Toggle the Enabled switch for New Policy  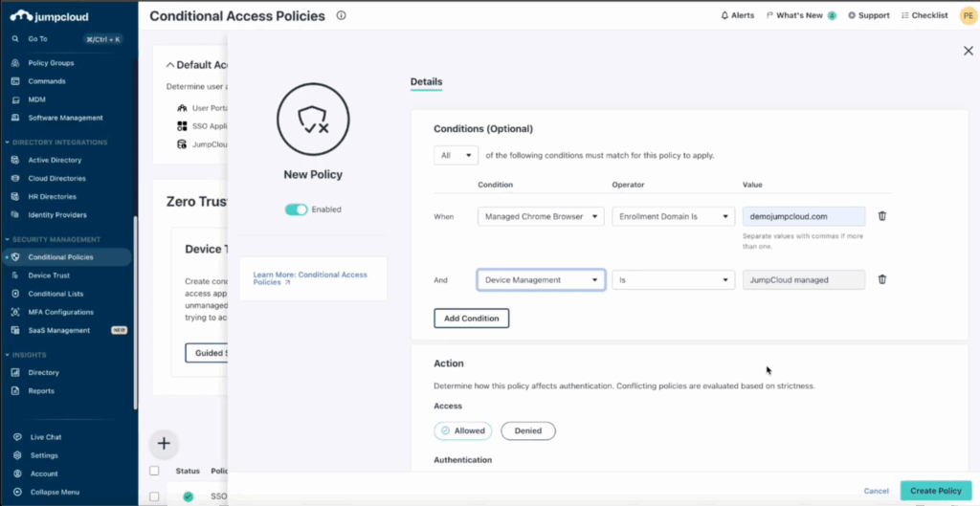(297, 209)
